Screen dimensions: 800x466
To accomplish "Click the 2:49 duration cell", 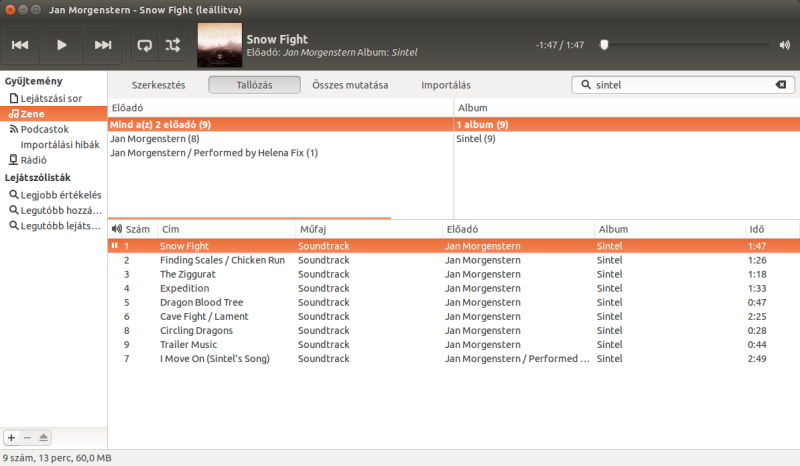I will coord(757,359).
